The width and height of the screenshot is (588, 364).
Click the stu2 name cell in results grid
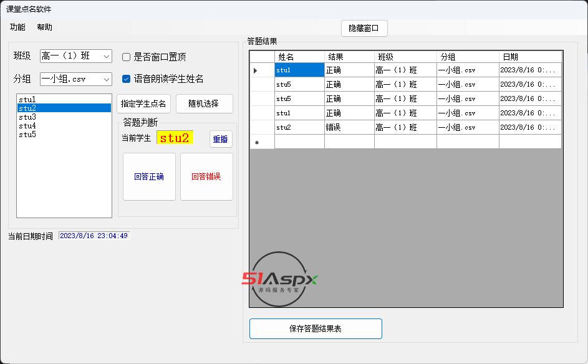(299, 127)
